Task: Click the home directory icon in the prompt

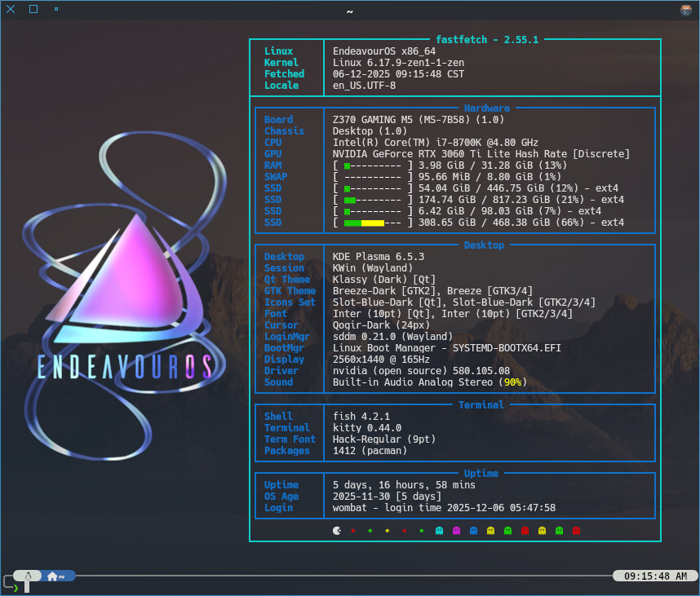Action: point(52,576)
